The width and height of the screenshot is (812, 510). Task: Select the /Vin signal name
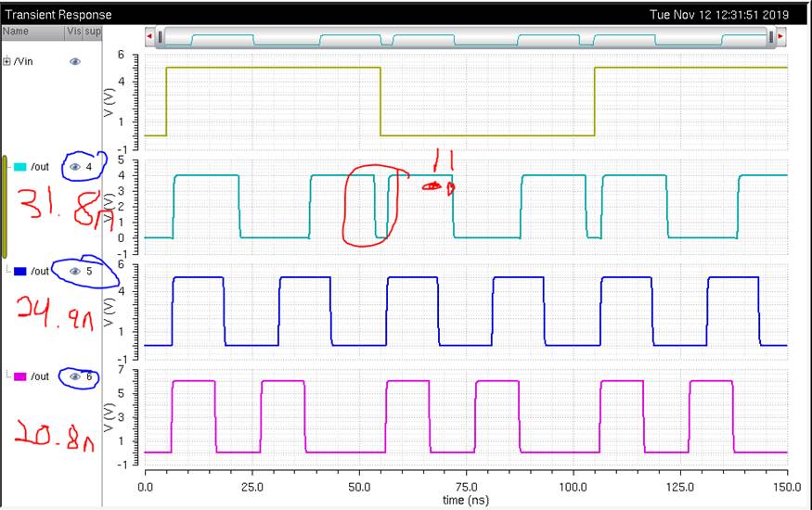(x=23, y=61)
